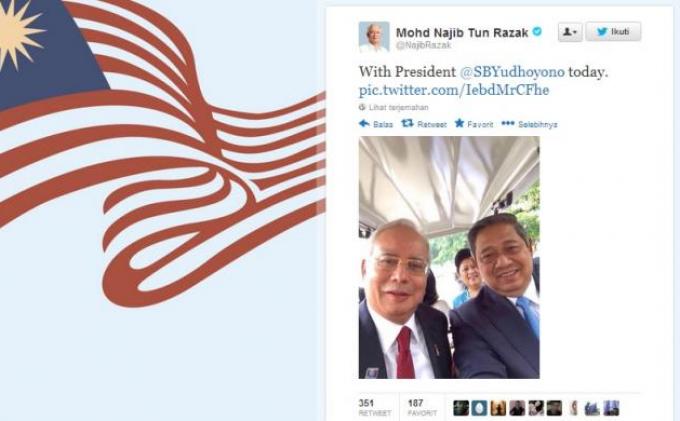
Task: Open the Mohd Najib Tun Razak profile name
Action: [462, 33]
